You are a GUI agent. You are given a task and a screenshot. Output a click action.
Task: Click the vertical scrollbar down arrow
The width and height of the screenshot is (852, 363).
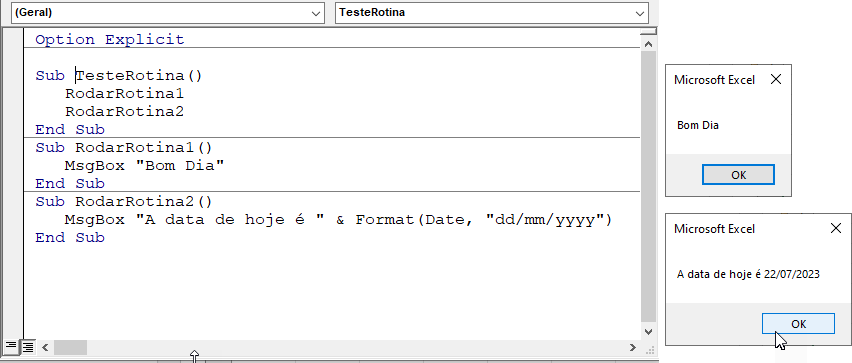click(x=648, y=331)
